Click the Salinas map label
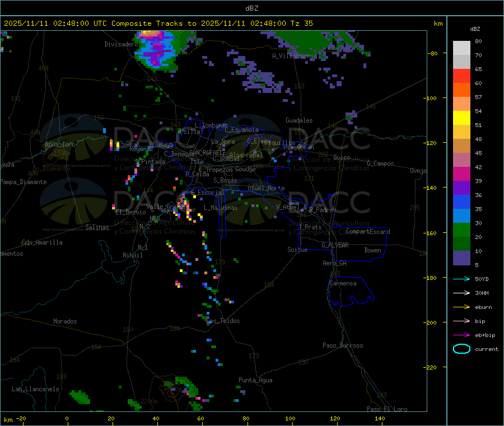The image size is (504, 426). tap(97, 227)
